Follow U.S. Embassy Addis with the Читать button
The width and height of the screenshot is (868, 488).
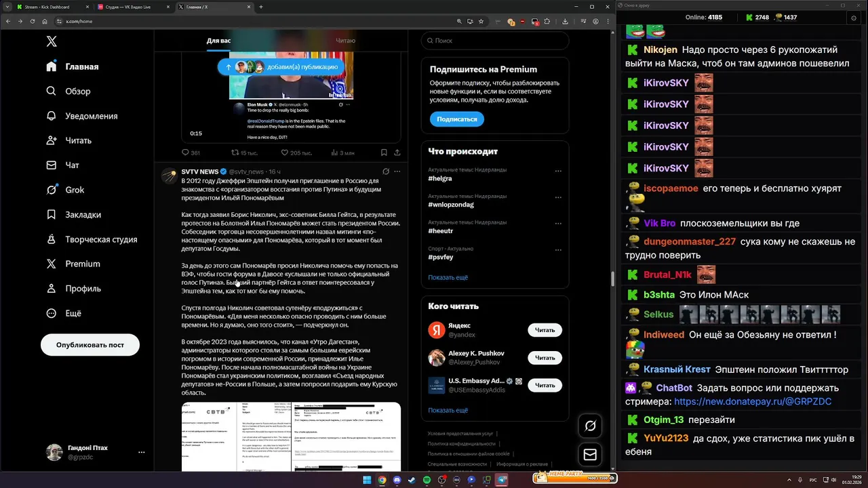point(545,385)
